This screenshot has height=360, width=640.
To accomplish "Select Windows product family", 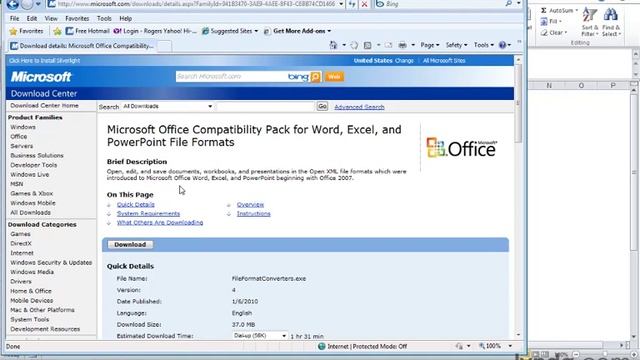I will tap(23, 127).
